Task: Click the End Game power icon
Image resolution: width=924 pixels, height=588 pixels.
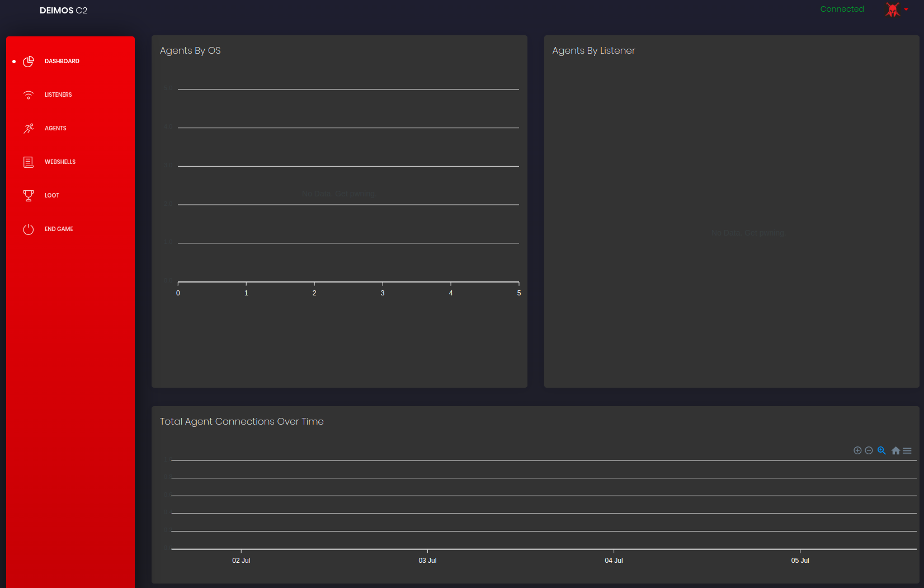Action: tap(29, 229)
